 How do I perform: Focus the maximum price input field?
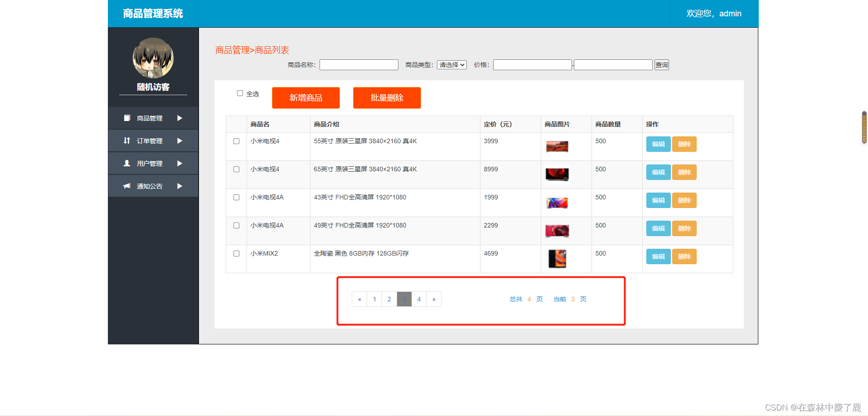click(x=613, y=65)
